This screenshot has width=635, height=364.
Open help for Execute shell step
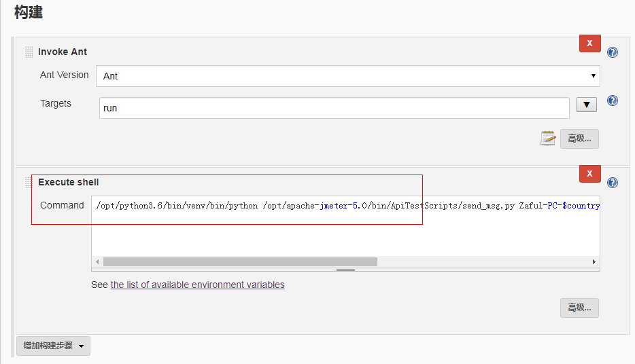click(613, 183)
